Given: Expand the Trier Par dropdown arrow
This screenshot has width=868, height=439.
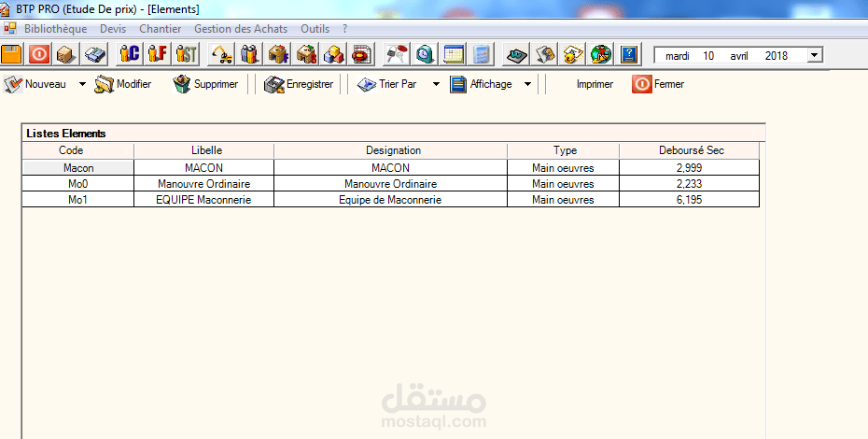Looking at the screenshot, I should point(436,84).
